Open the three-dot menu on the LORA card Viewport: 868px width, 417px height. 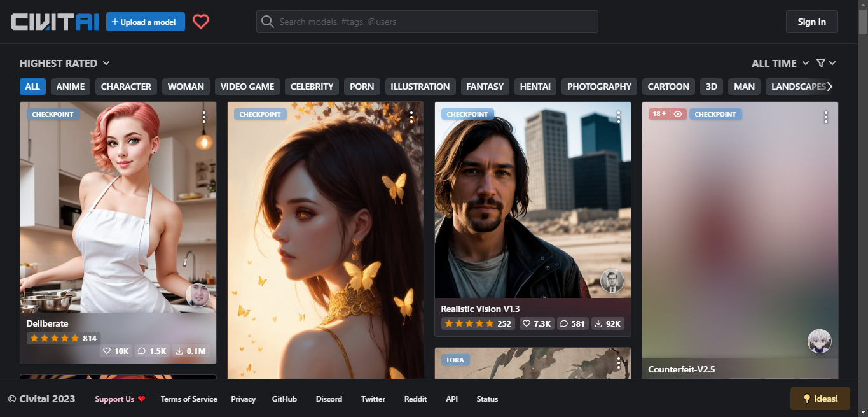619,362
